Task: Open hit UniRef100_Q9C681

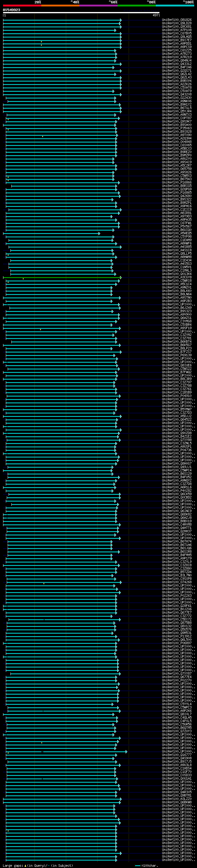Action: pyautogui.click(x=177, y=26)
